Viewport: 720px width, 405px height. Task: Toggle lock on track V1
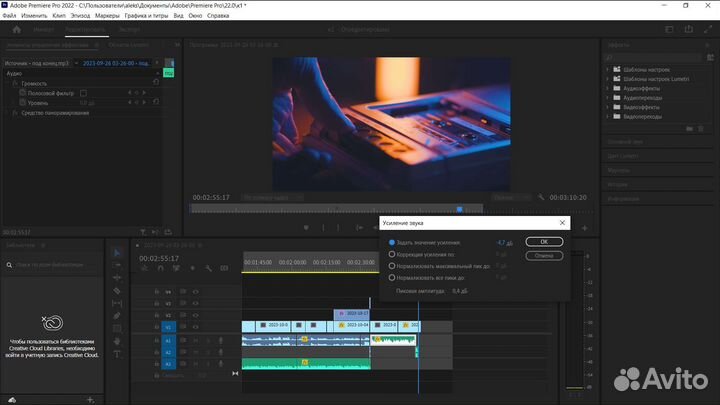tap(157, 327)
